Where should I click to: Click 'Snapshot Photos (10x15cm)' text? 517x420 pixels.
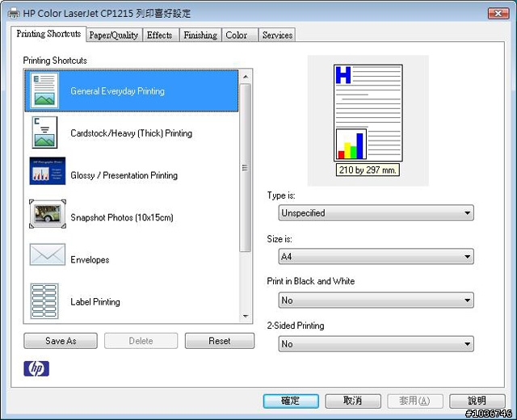[122, 217]
